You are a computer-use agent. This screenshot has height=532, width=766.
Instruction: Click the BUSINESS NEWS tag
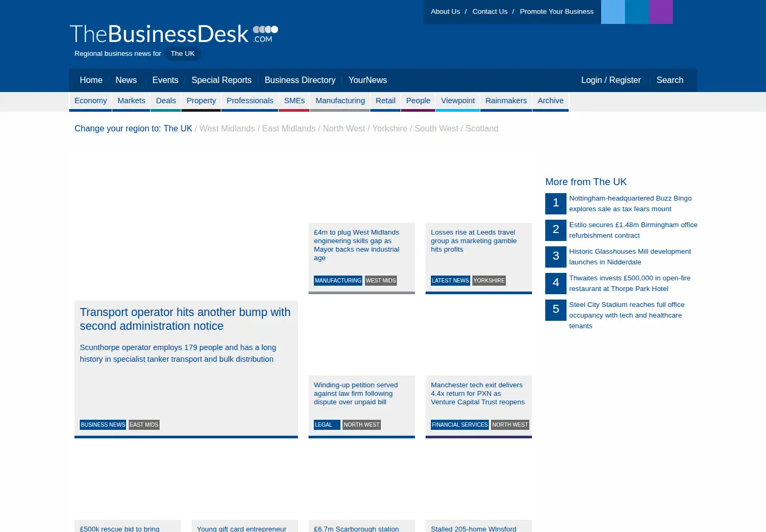click(x=103, y=425)
